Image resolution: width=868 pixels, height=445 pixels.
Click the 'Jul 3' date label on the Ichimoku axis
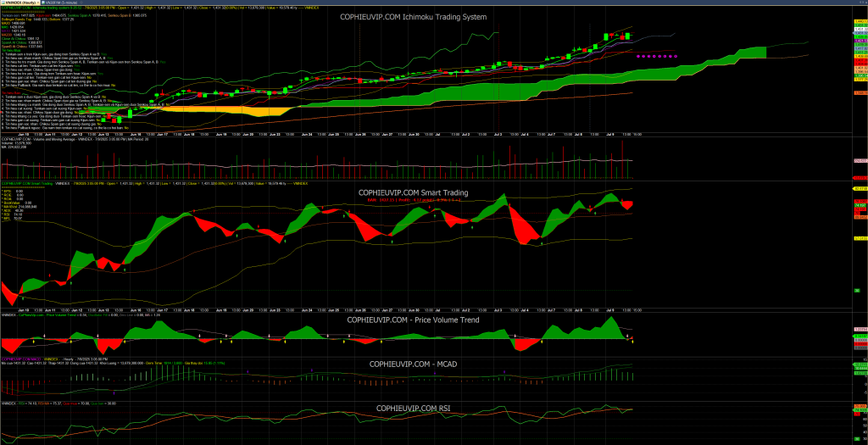498,134
